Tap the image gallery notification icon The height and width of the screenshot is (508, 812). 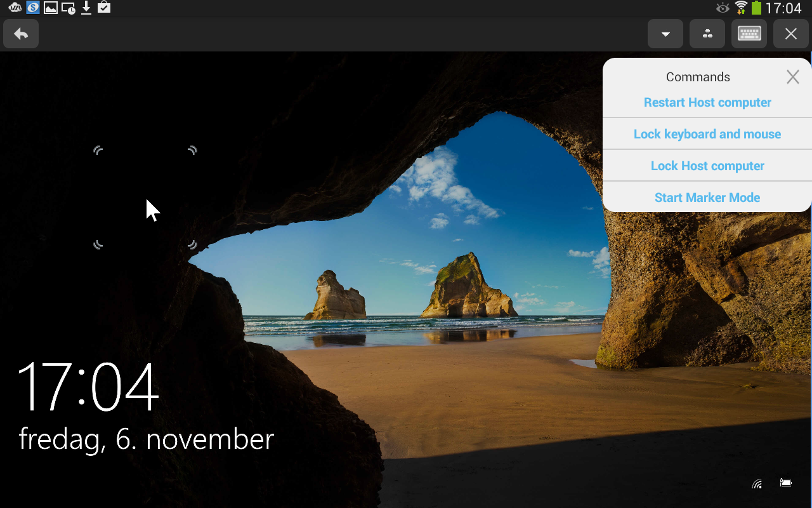point(51,8)
